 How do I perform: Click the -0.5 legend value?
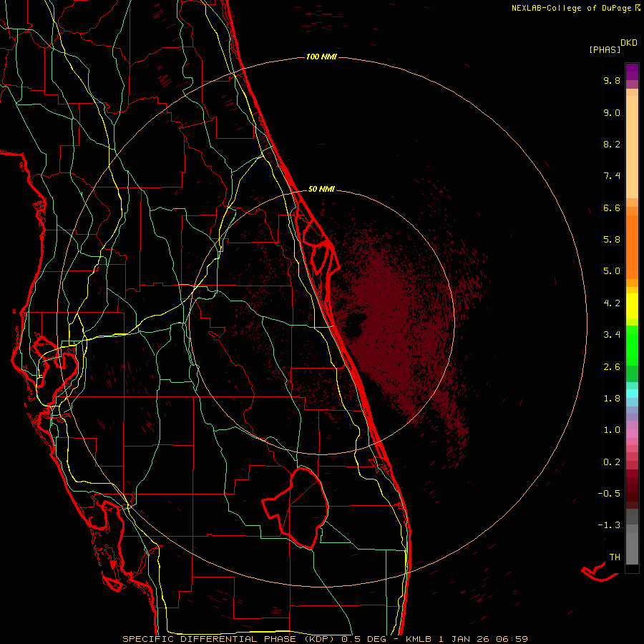point(609,494)
